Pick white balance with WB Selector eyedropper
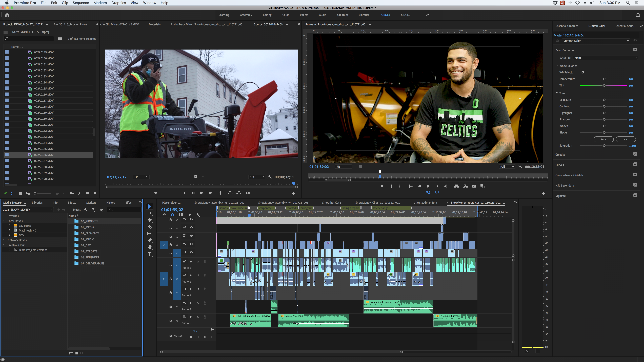 pyautogui.click(x=582, y=72)
